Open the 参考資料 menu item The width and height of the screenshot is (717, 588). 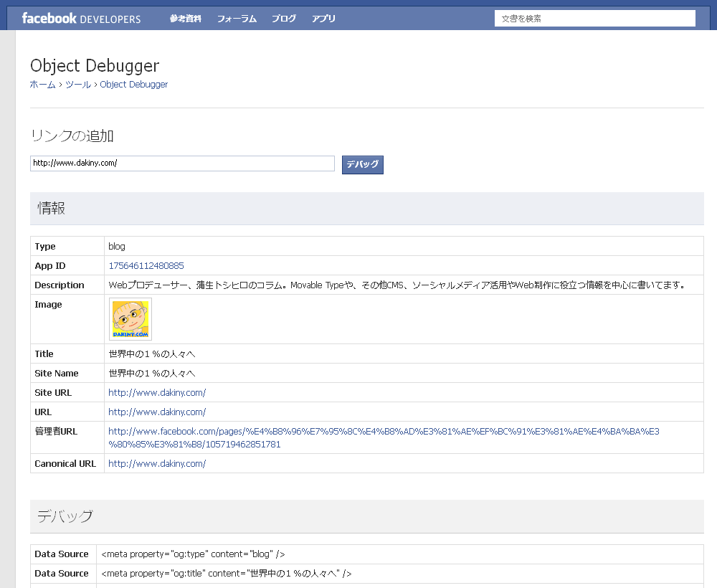point(185,19)
